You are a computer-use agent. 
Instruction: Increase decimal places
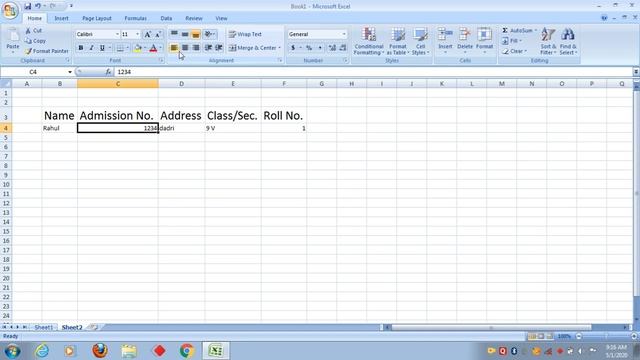(332, 48)
